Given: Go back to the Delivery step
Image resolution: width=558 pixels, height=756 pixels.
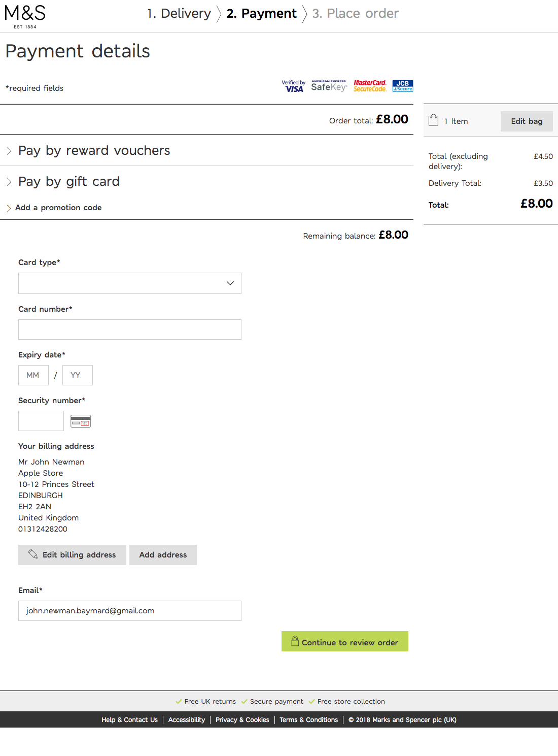Looking at the screenshot, I should (179, 14).
